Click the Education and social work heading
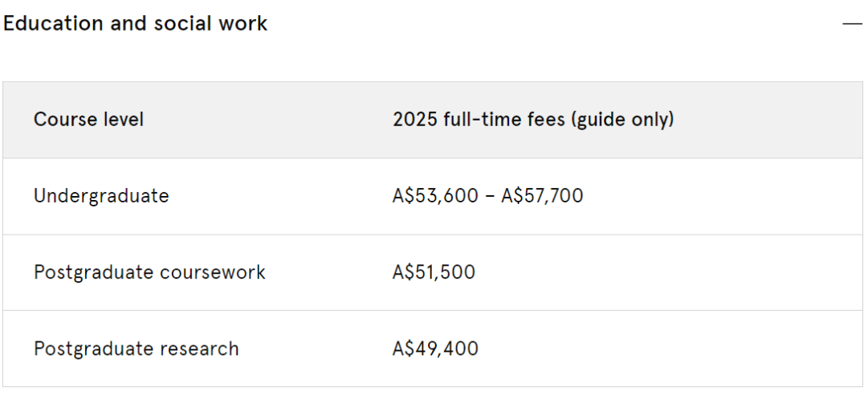868x400 pixels. (135, 23)
